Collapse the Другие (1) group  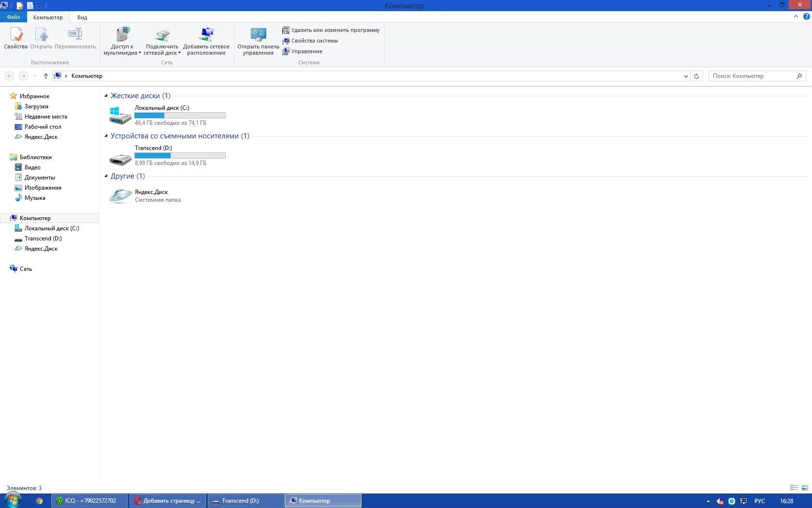[106, 176]
